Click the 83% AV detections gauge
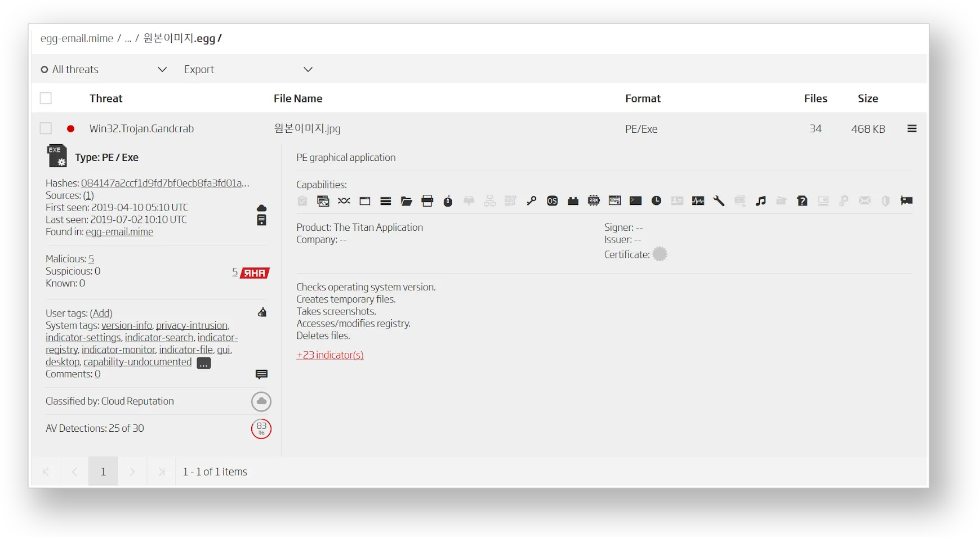Image resolution: width=980 pixels, height=537 pixels. coord(261,429)
